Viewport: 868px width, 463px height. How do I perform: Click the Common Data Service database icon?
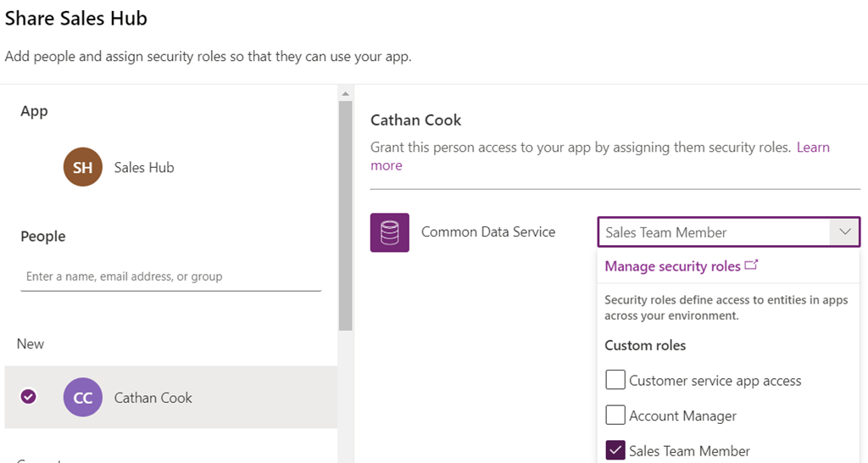click(390, 232)
